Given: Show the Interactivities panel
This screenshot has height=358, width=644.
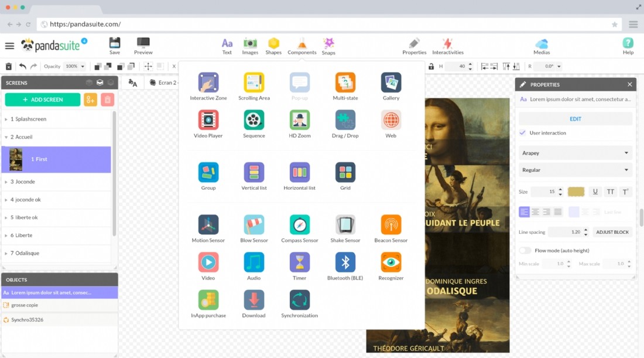Looking at the screenshot, I should point(448,46).
